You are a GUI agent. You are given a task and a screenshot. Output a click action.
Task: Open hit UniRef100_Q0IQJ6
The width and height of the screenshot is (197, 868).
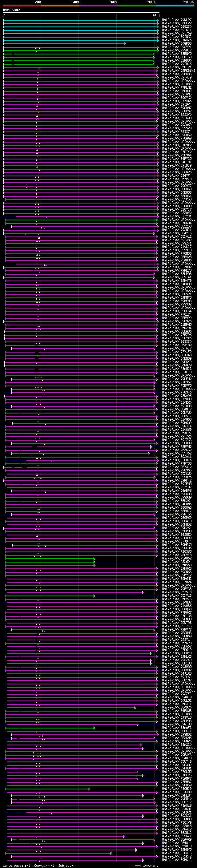pyautogui.click(x=177, y=64)
